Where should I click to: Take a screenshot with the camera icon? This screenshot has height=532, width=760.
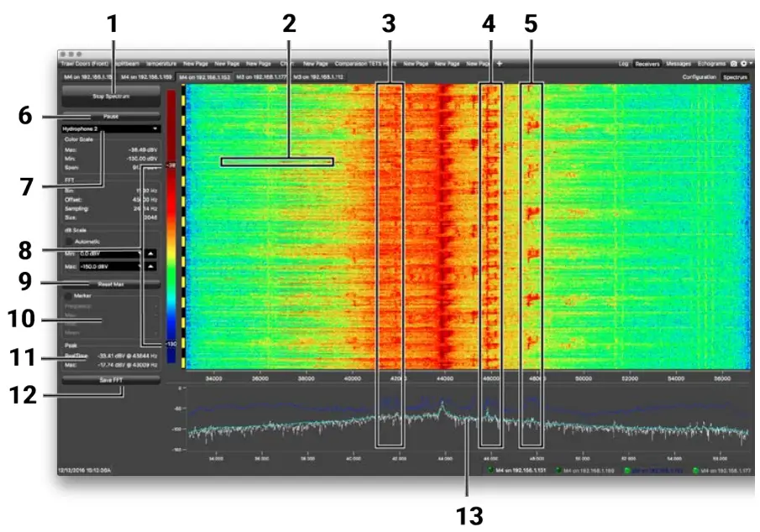pyautogui.click(x=734, y=64)
